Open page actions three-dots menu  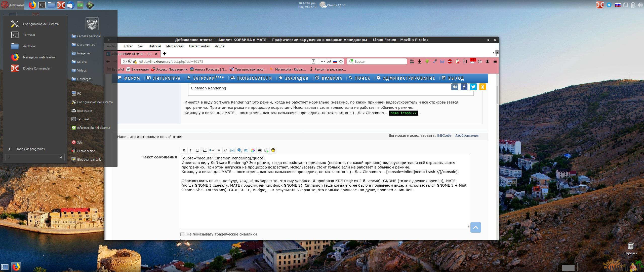pyautogui.click(x=323, y=61)
